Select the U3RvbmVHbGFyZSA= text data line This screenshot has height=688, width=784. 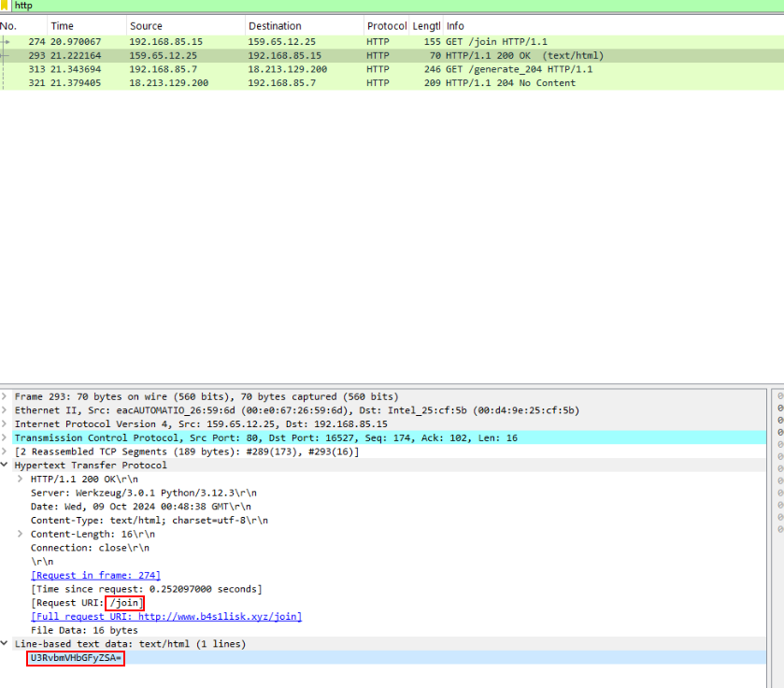click(x=76, y=658)
